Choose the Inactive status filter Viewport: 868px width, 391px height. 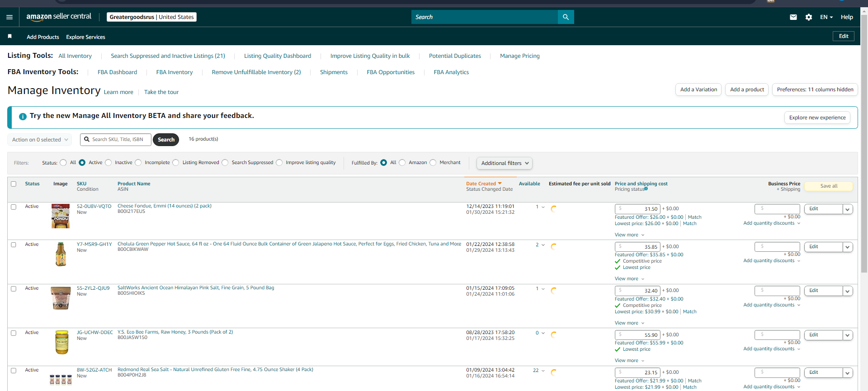click(108, 163)
